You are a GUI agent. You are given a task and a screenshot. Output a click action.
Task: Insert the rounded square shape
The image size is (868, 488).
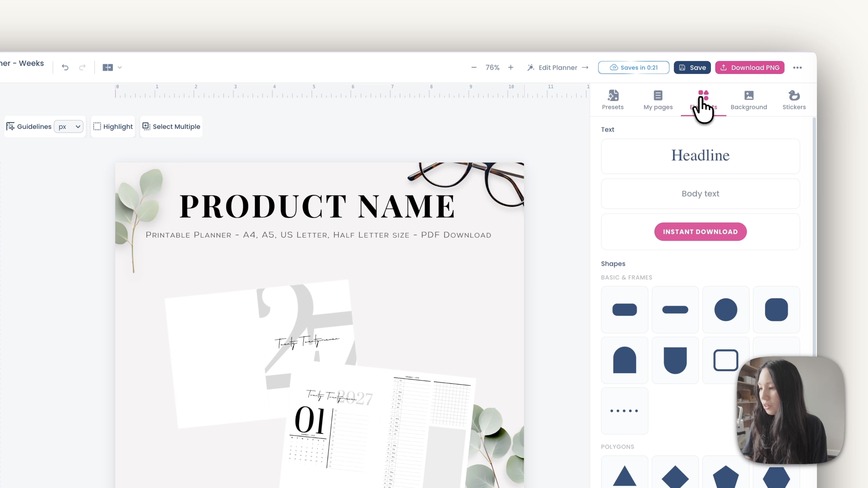776,309
